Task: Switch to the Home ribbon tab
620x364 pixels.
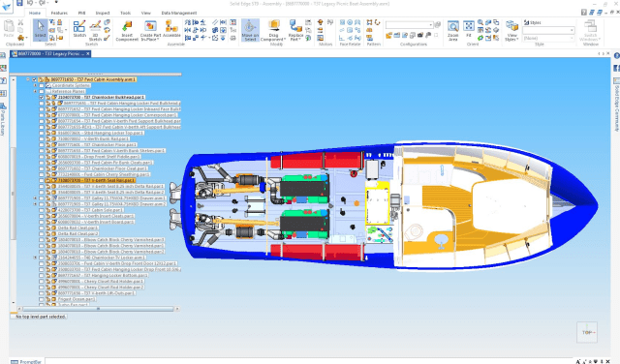Action: 35,13
